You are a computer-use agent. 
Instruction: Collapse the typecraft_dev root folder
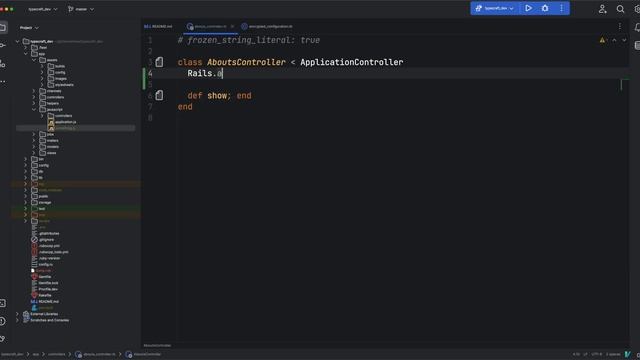pyautogui.click(x=18, y=41)
